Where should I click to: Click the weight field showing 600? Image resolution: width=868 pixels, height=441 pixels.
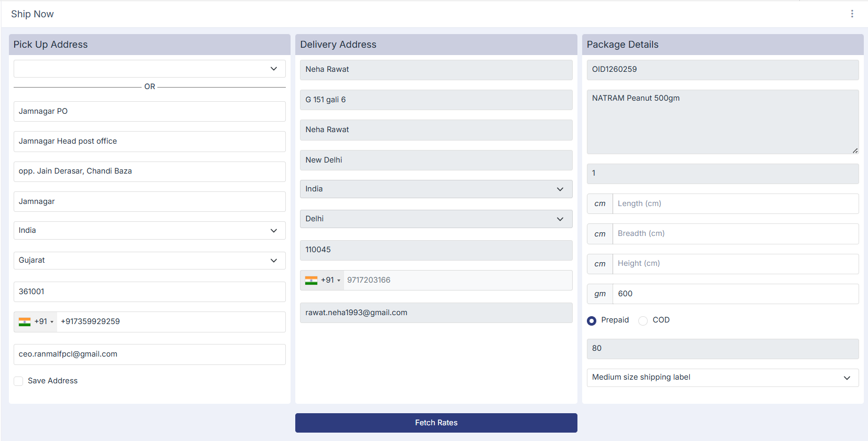[735, 294]
